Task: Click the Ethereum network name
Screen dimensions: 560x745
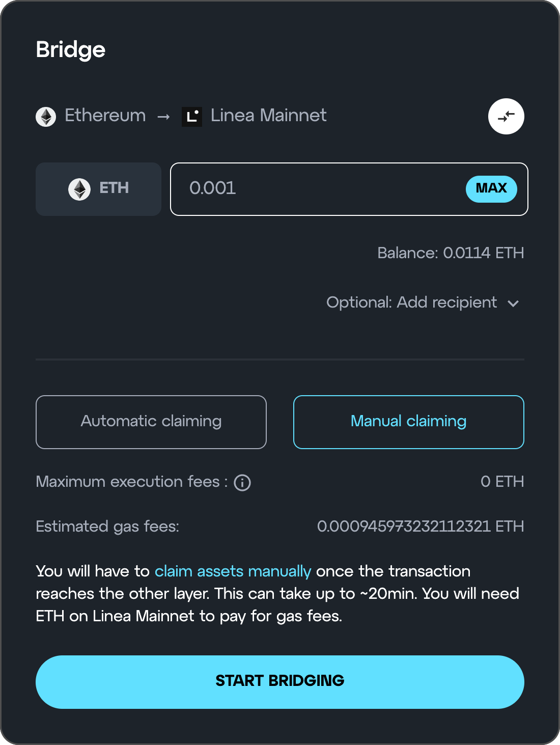Action: click(x=105, y=116)
